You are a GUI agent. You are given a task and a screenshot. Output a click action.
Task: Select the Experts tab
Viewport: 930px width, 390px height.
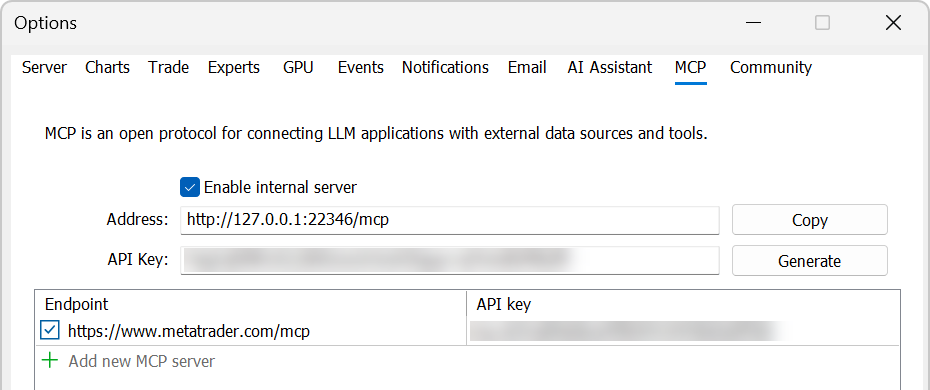tap(234, 68)
